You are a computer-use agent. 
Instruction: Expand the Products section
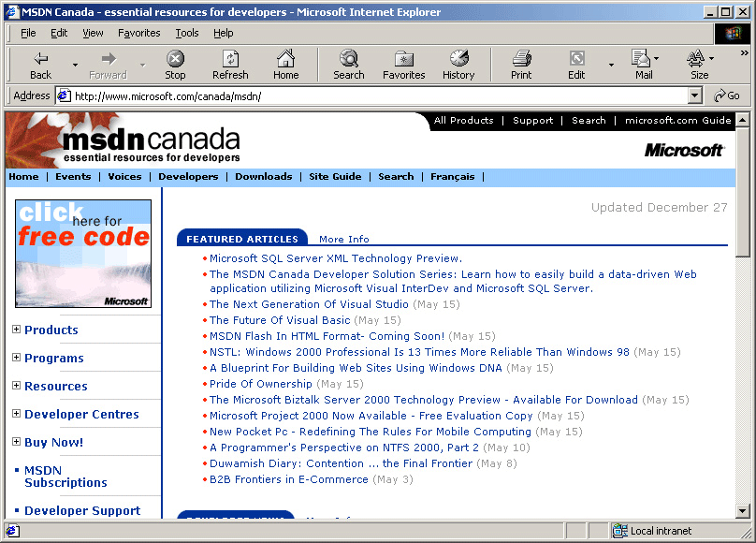pos(17,330)
